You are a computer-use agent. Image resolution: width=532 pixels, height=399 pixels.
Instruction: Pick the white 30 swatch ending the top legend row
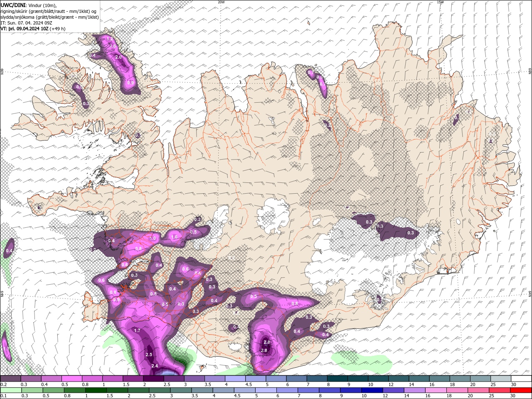[521, 378]
